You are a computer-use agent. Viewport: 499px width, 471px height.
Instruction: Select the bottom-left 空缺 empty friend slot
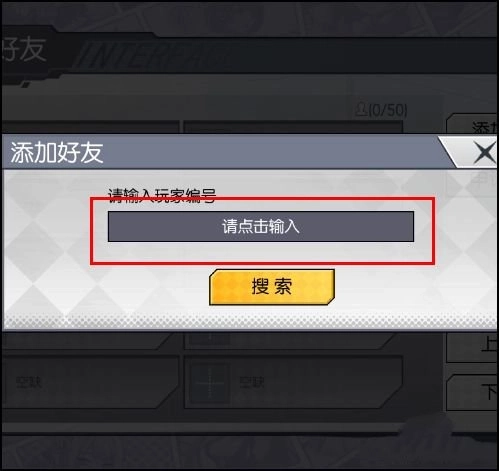tap(90, 382)
